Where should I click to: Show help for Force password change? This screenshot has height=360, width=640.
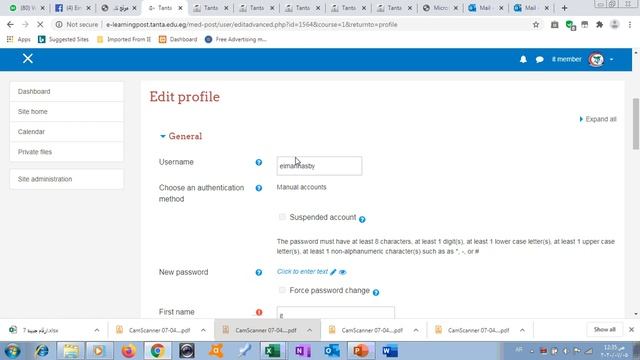(376, 292)
